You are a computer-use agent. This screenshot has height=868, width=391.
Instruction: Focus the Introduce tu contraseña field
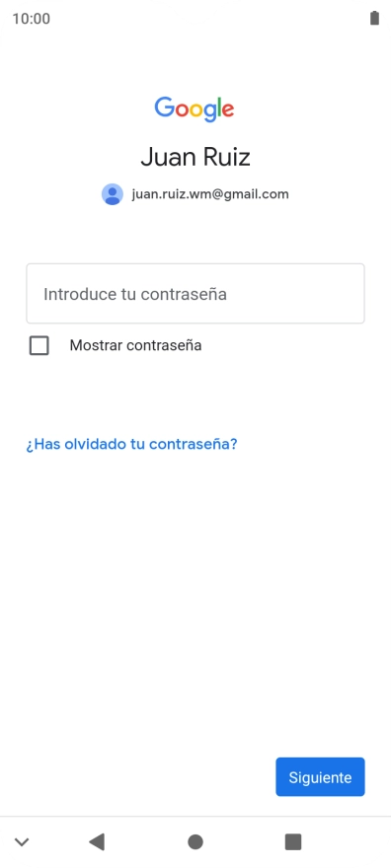pyautogui.click(x=195, y=293)
